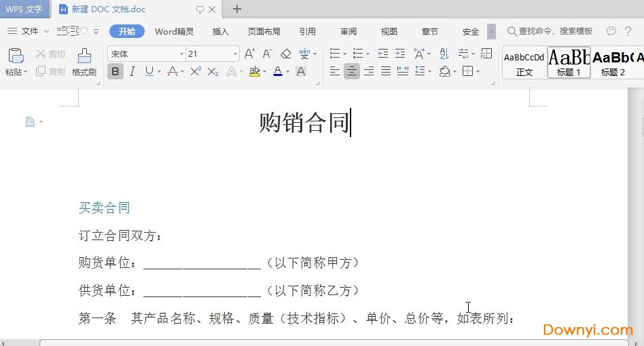644x346 pixels.
Task: Toggle strikethrough text formatting
Action: (x=173, y=72)
